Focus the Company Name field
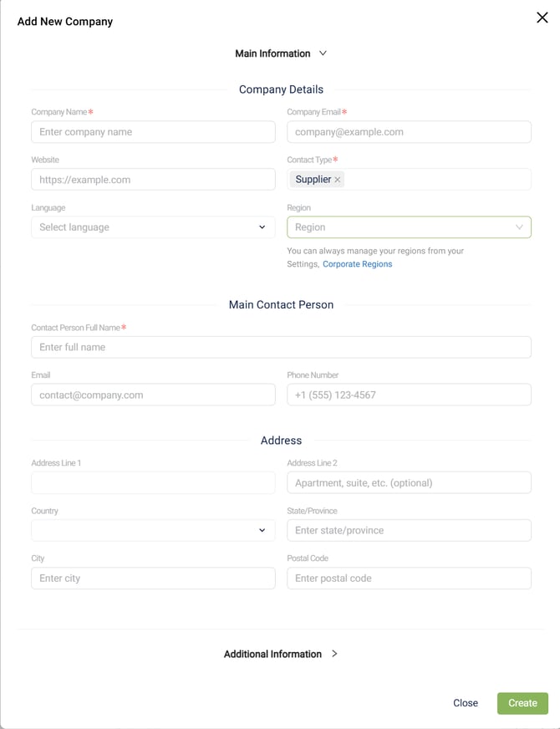Image resolution: width=560 pixels, height=729 pixels. coord(153,132)
